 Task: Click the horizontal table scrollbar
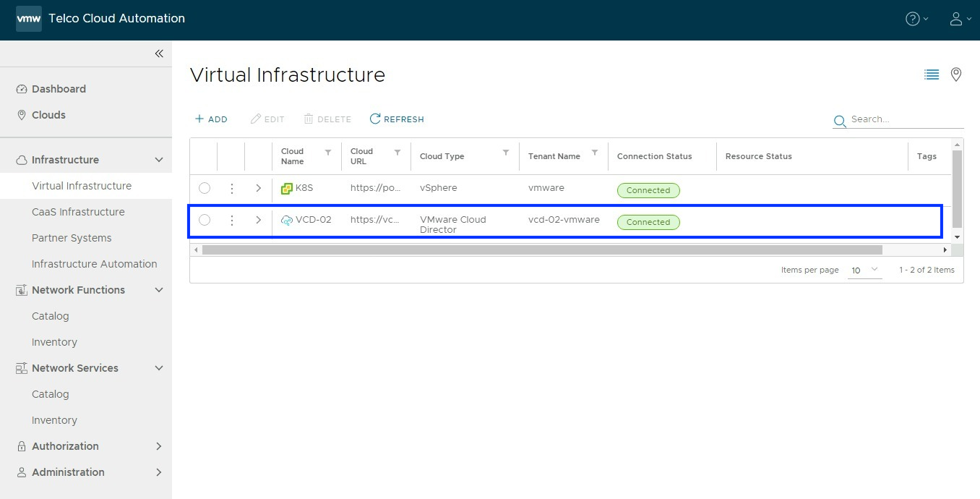click(542, 249)
